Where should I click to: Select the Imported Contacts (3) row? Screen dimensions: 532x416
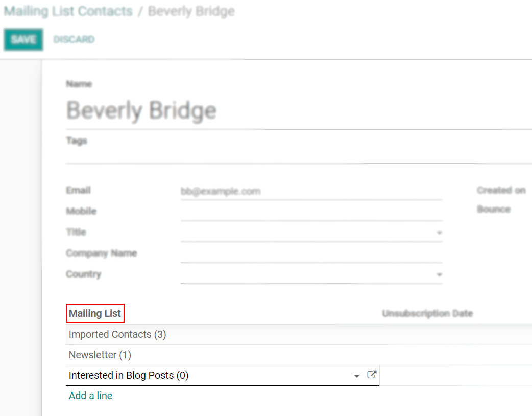pos(117,335)
